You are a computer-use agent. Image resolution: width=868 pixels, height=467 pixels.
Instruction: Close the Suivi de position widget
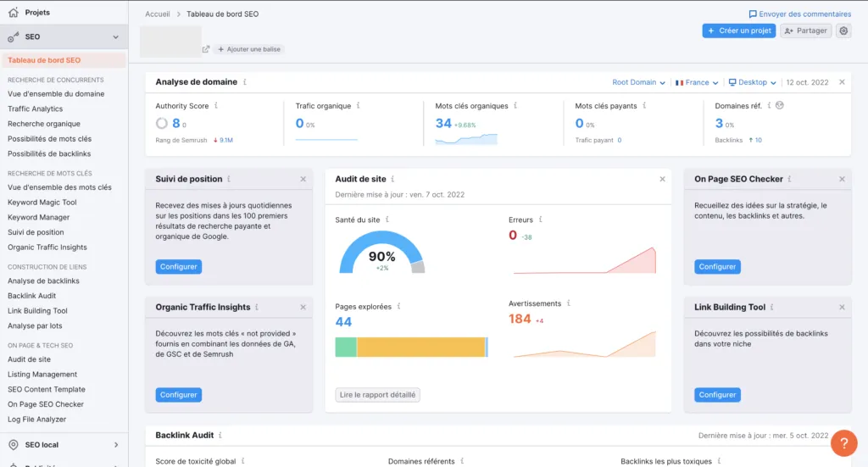(x=303, y=180)
